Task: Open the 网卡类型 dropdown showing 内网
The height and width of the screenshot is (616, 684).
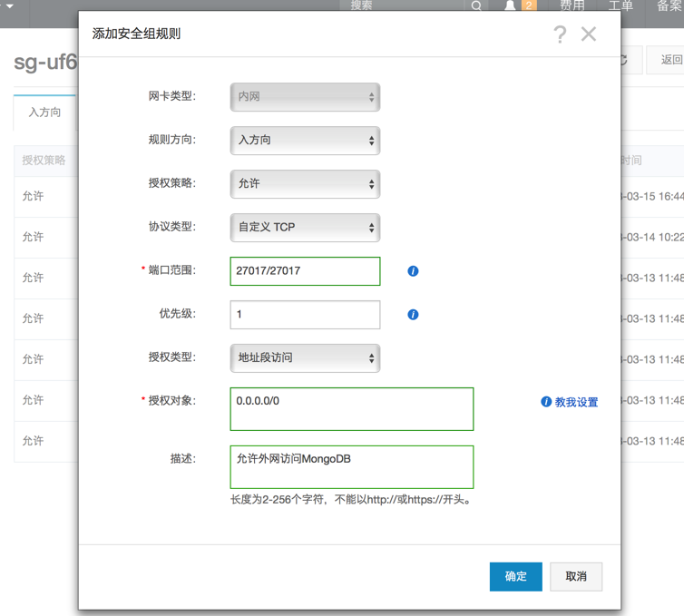Action: click(305, 97)
